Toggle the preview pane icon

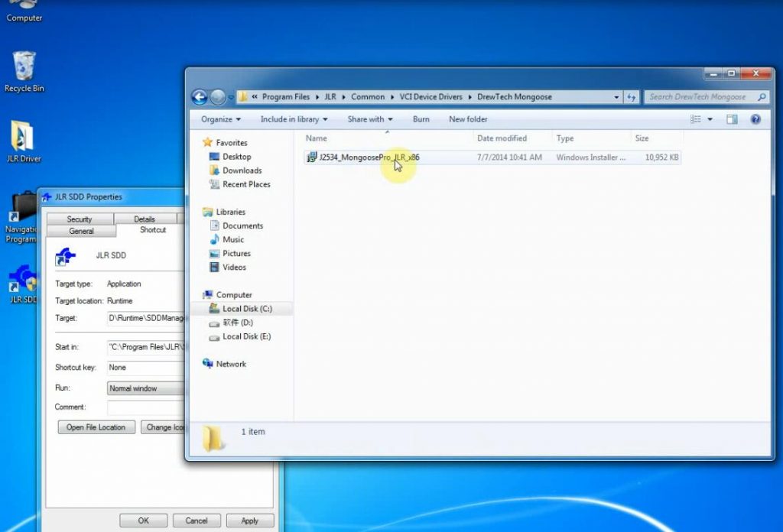click(732, 119)
